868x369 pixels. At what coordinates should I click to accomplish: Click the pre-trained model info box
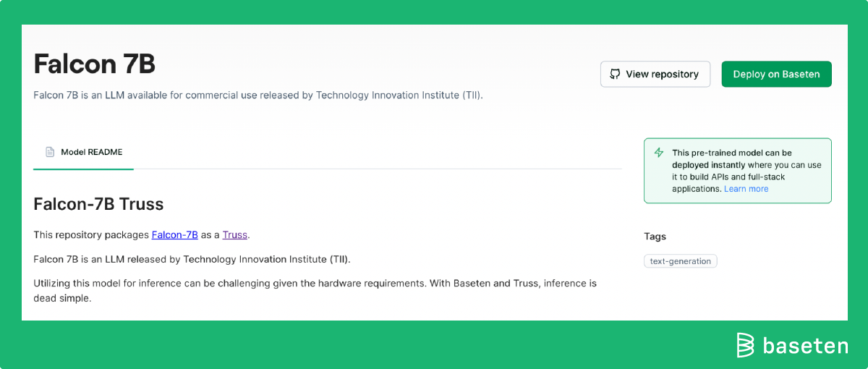pyautogui.click(x=737, y=171)
